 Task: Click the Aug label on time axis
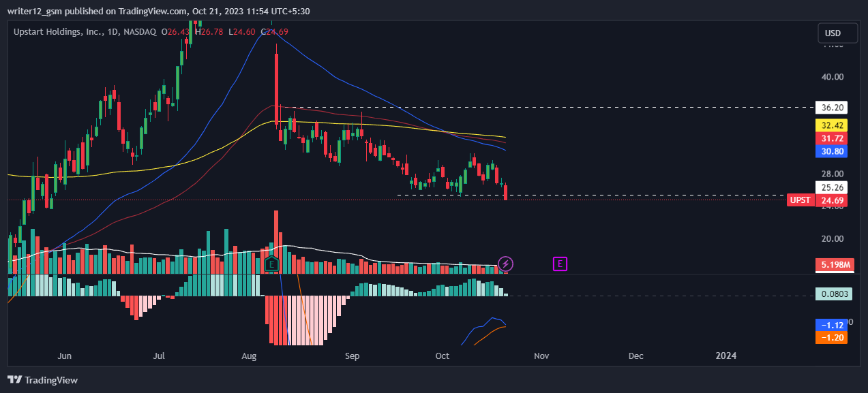tap(250, 356)
